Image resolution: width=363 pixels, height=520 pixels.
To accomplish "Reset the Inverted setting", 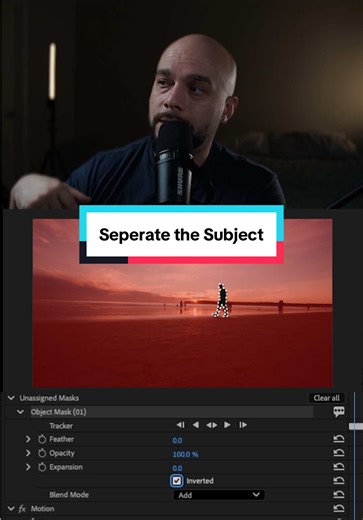I will pos(339,481).
